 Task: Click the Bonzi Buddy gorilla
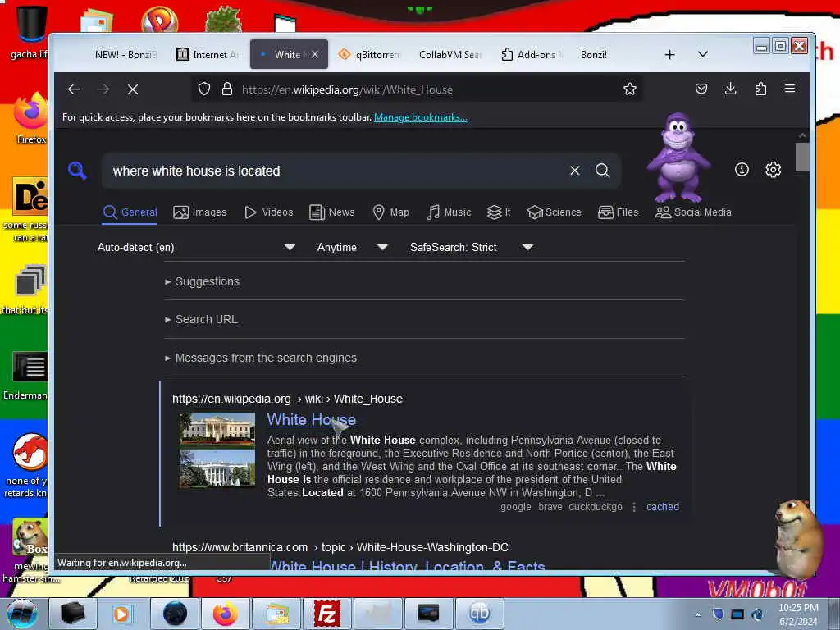[x=678, y=157]
